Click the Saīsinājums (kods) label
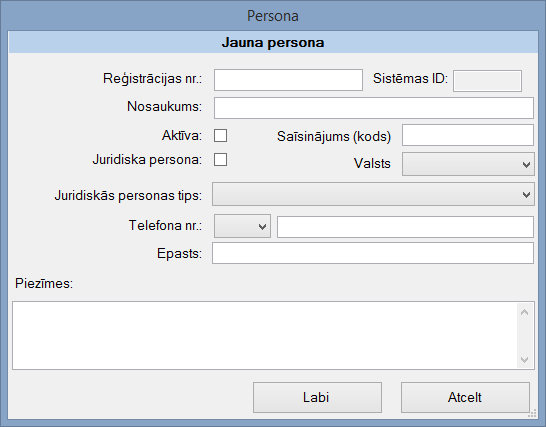The image size is (546, 427). pyautogui.click(x=334, y=137)
